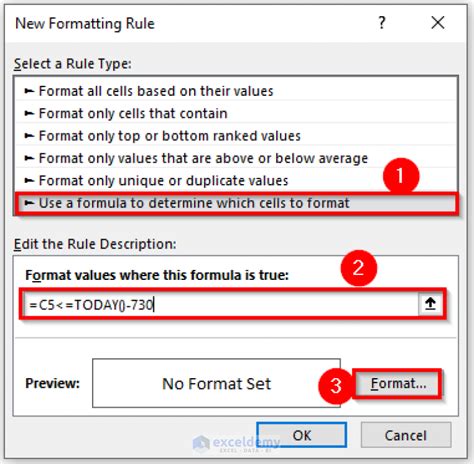Screen dimensions: 474x464
Task: Click the collapse dialog range selector arrow
Action: pyautogui.click(x=430, y=304)
